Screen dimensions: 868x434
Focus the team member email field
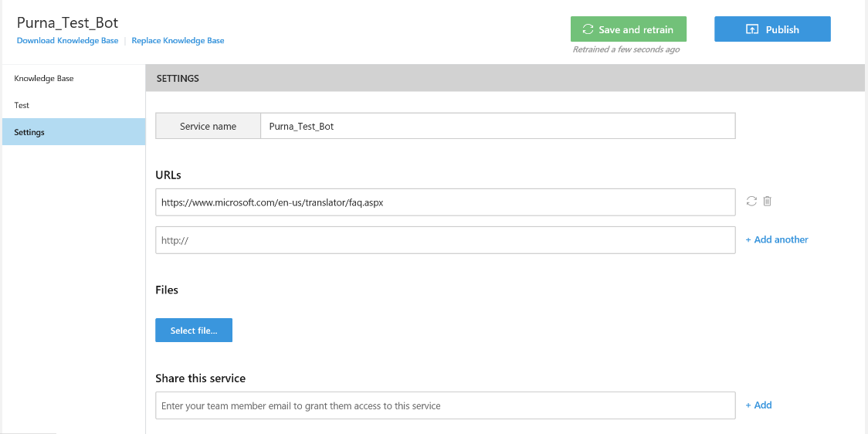coord(445,405)
